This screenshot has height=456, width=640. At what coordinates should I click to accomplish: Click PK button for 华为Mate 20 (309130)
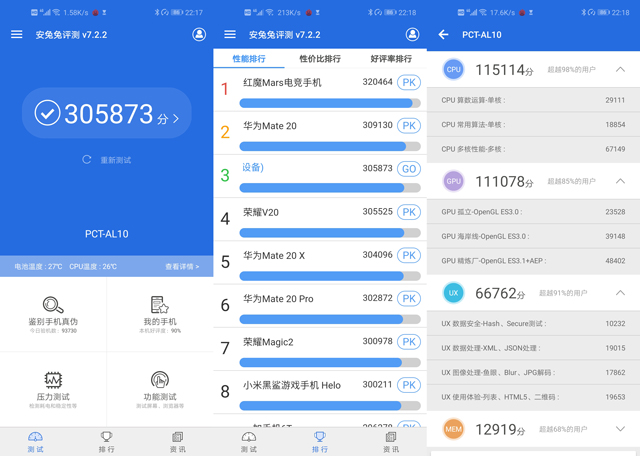409,126
